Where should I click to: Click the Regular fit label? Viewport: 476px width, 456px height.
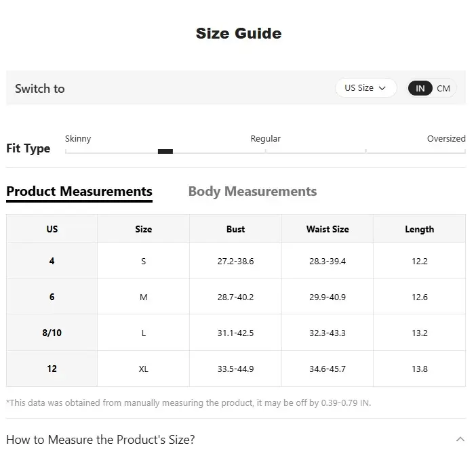[x=265, y=138]
